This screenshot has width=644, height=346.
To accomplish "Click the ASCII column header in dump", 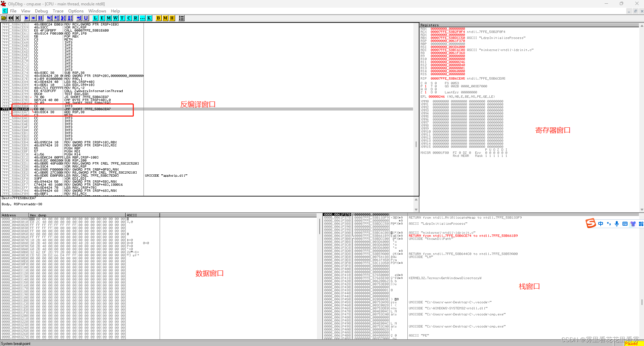I will 143,215.
